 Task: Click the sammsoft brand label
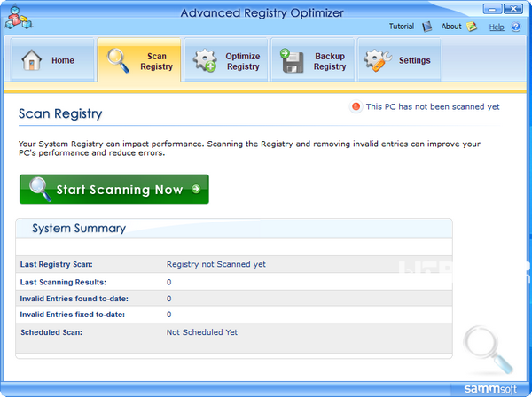[x=490, y=388]
